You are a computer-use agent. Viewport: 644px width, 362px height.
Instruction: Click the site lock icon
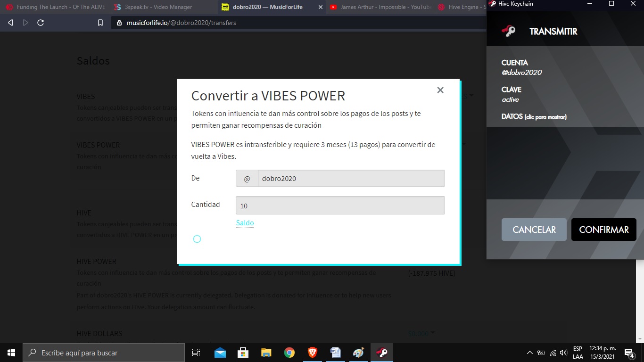click(x=119, y=23)
